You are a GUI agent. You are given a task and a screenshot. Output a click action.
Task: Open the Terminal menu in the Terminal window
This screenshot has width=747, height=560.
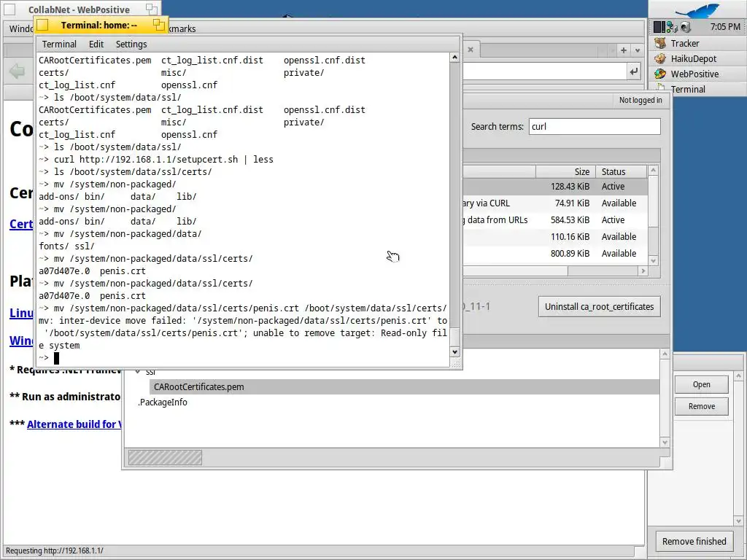59,44
